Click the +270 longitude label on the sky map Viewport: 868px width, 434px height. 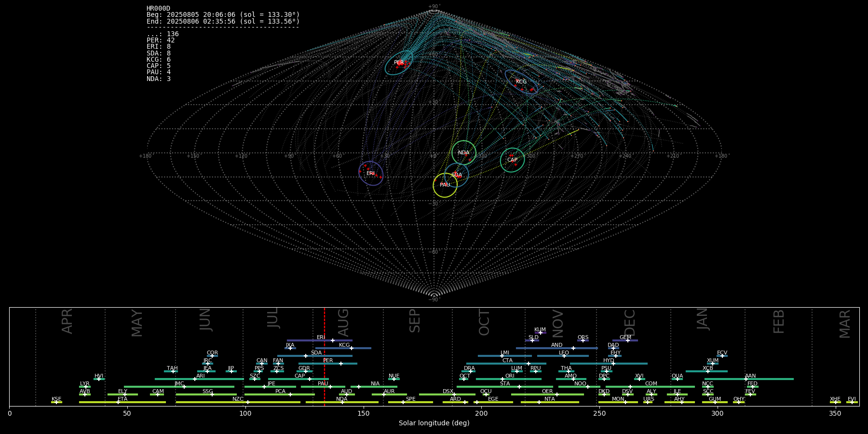pos(577,156)
